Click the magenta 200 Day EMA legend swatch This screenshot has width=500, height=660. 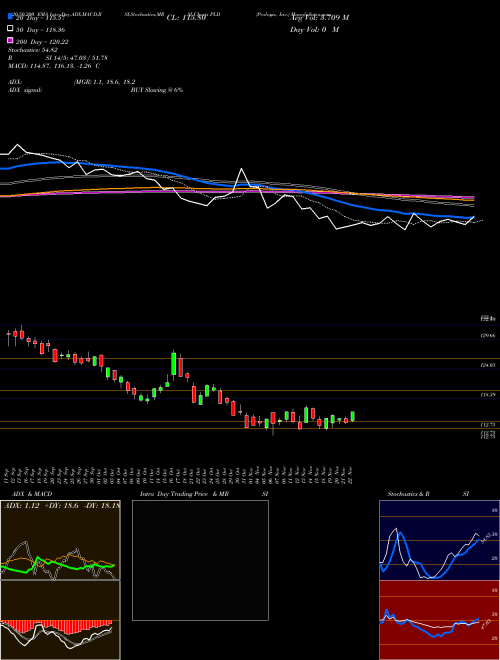10,40
